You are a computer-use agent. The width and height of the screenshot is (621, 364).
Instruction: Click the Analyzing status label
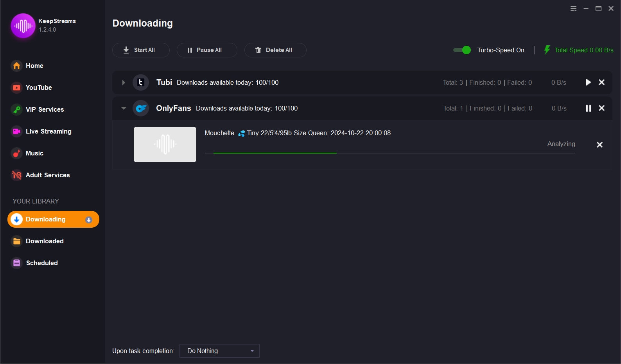pos(561,144)
